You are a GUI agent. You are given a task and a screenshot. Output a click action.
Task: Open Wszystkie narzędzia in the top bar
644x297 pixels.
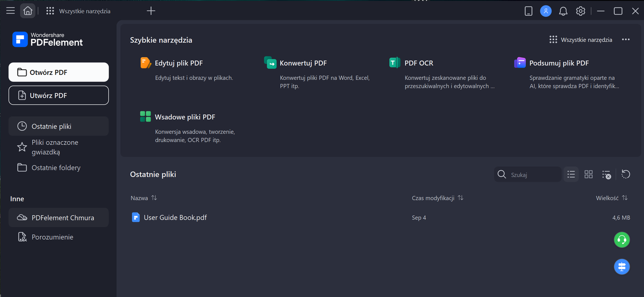tap(78, 11)
